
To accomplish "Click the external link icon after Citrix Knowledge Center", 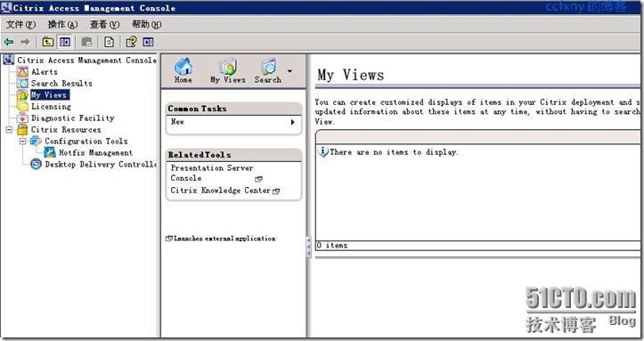I will [x=276, y=191].
